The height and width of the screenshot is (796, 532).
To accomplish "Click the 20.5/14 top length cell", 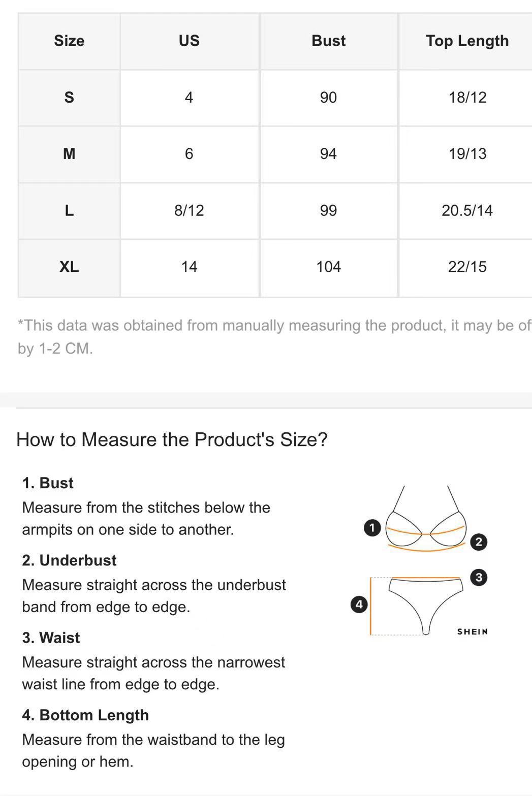I will tap(467, 210).
